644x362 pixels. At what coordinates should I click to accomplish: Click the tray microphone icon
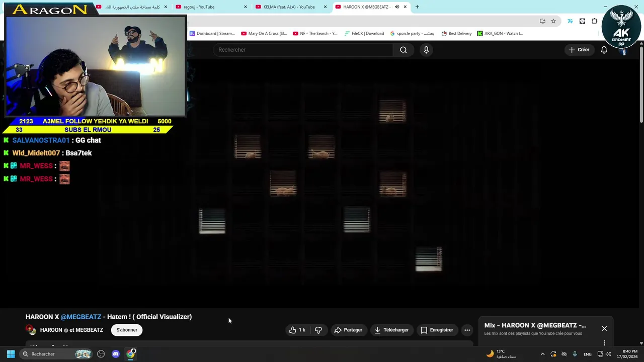(x=575, y=354)
